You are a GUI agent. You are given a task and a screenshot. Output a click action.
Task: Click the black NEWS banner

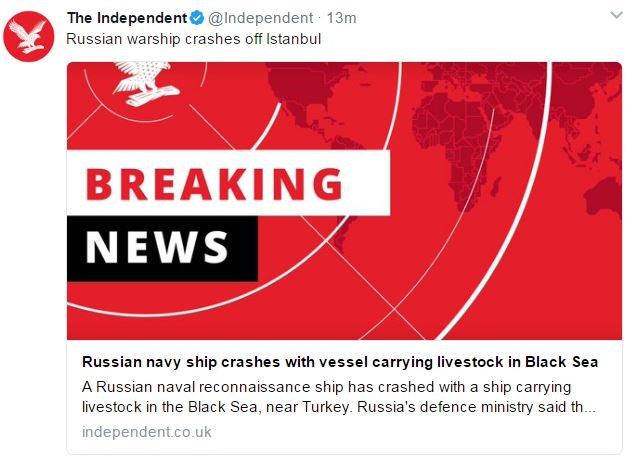pyautogui.click(x=158, y=245)
